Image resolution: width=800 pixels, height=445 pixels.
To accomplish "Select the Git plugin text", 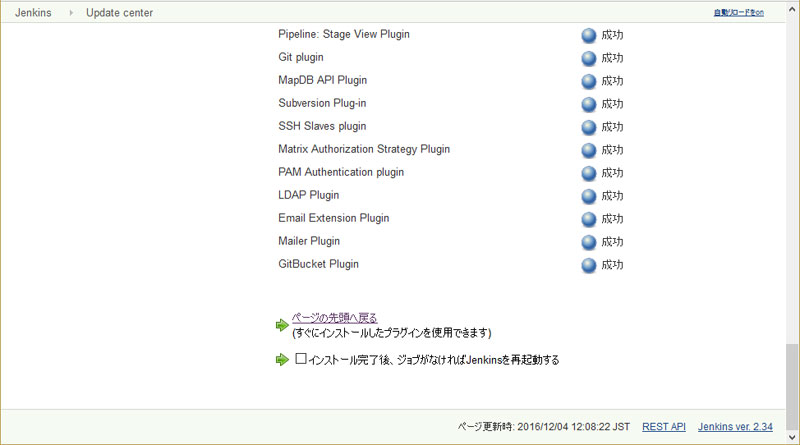I will [301, 57].
